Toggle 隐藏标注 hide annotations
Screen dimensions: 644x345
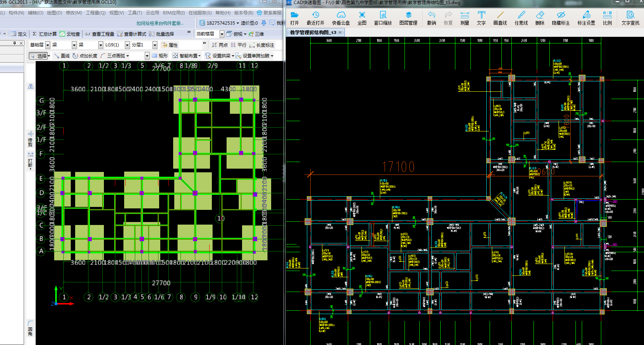pos(560,18)
